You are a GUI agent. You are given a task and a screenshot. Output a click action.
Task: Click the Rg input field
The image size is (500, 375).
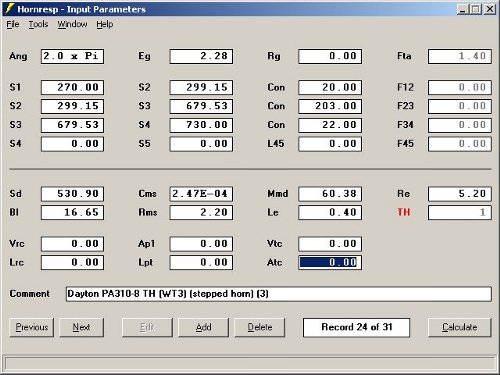click(330, 56)
